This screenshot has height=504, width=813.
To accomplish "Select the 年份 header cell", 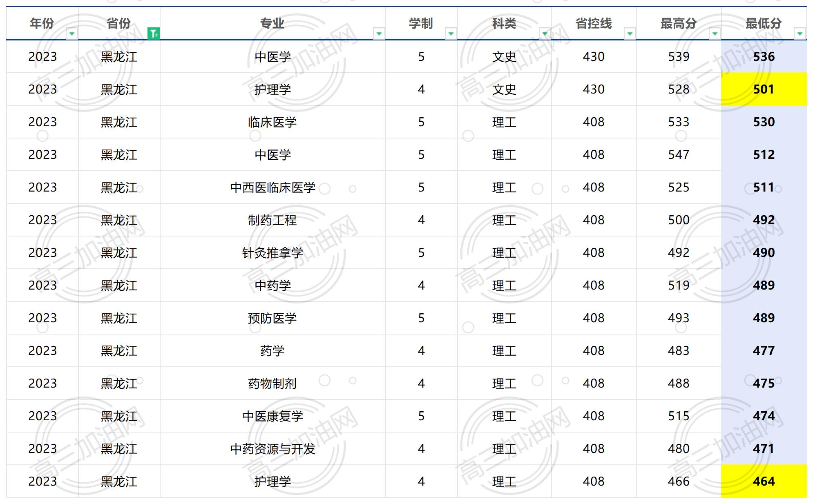I will [x=42, y=23].
